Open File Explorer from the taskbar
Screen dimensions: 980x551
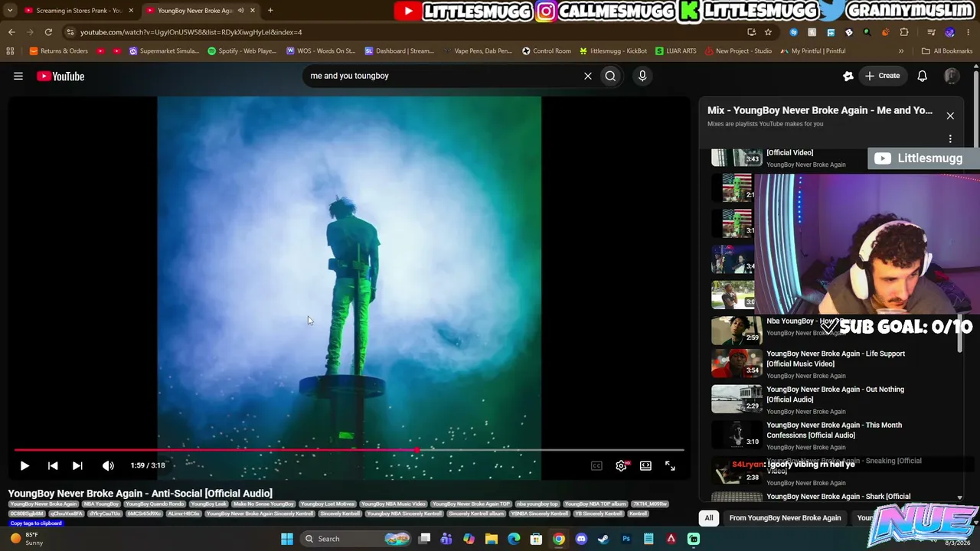492,539
